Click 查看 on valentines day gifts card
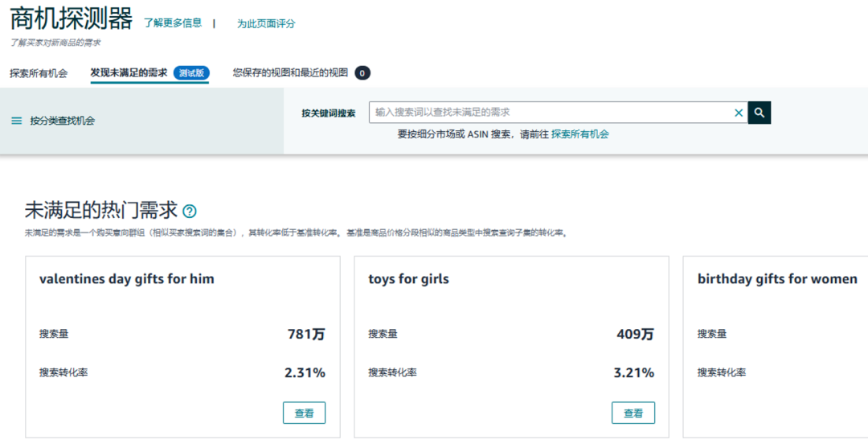The height and width of the screenshot is (444, 868). pyautogui.click(x=304, y=413)
